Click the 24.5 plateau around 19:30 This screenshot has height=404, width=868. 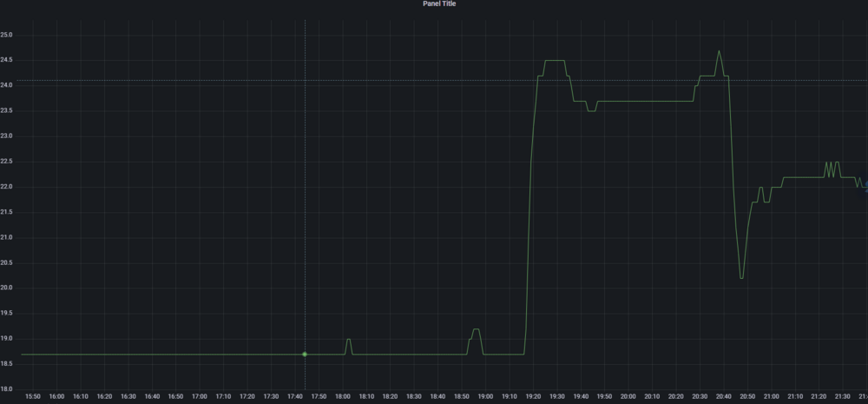coord(555,61)
